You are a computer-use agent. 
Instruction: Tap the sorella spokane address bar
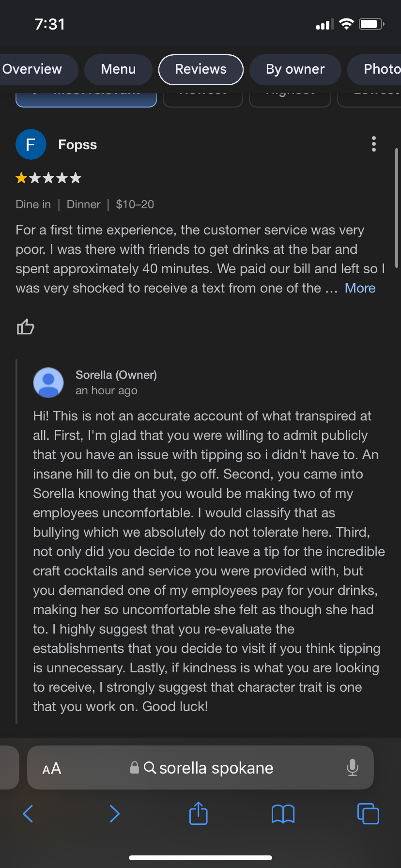coord(208,768)
